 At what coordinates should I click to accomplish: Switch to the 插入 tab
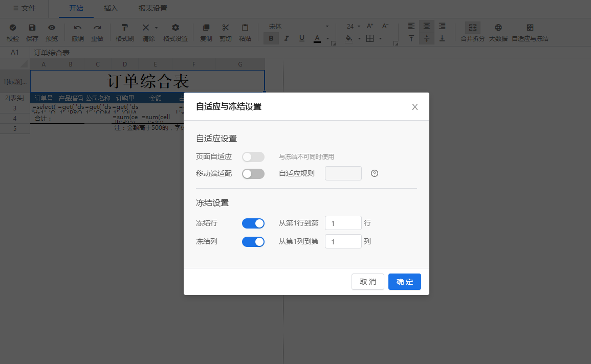[111, 8]
